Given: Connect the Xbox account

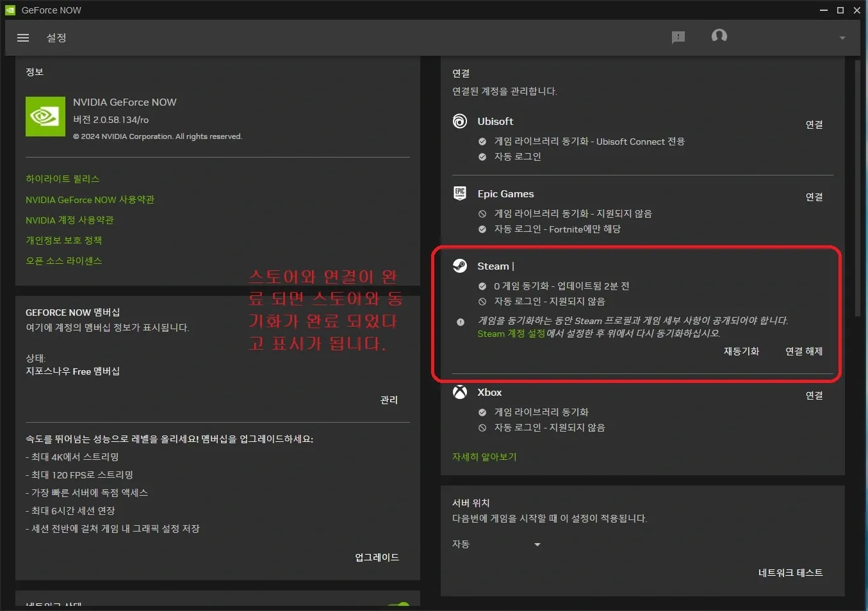Looking at the screenshot, I should point(814,395).
